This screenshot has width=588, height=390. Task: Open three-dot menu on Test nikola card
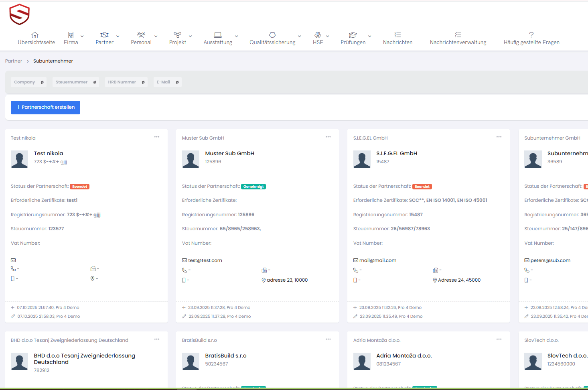tap(157, 137)
